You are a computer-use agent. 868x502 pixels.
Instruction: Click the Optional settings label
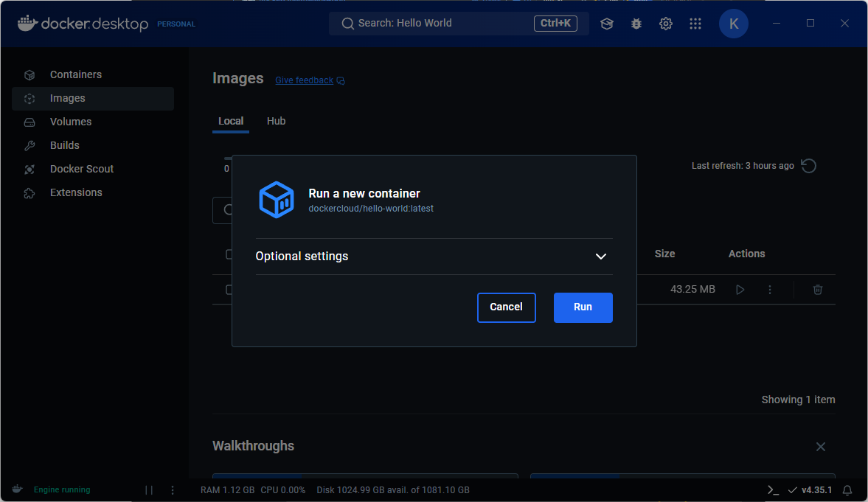click(x=302, y=257)
